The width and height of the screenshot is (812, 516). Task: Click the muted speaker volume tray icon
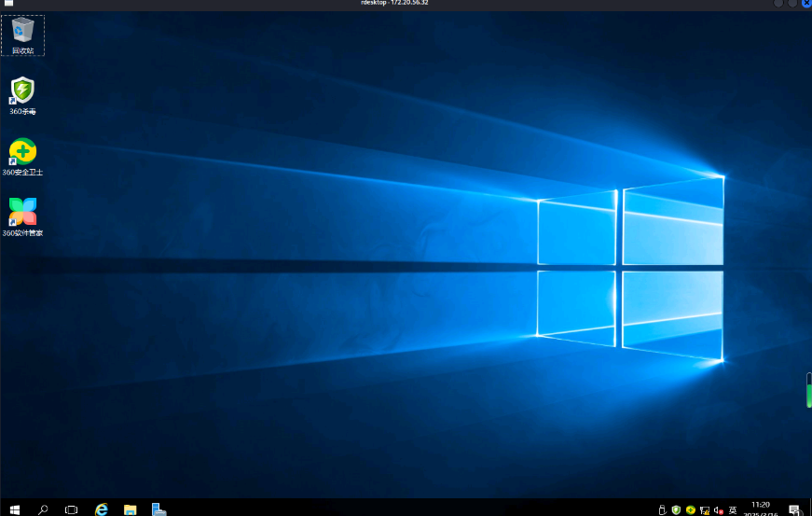pyautogui.click(x=719, y=509)
